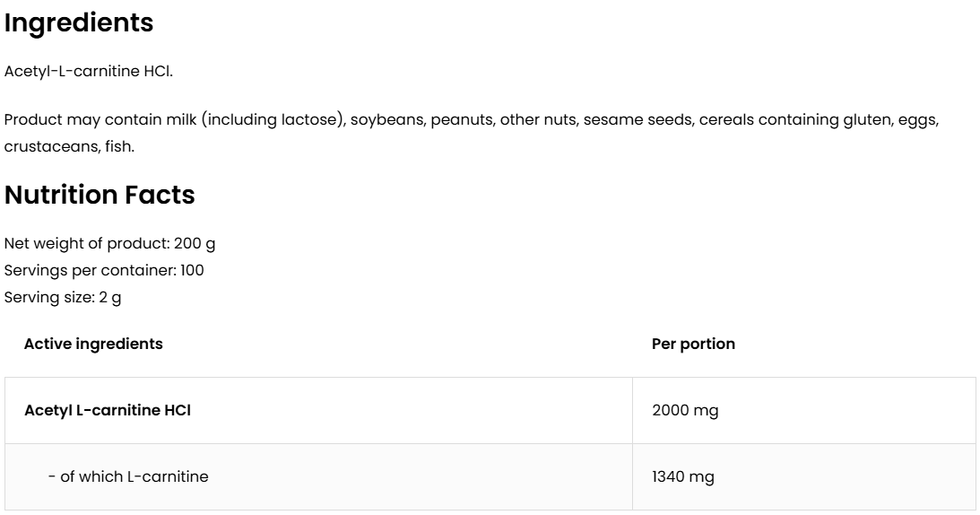Image resolution: width=980 pixels, height=515 pixels.
Task: Click the "of which L-carnitine" row label
Action: pos(128,477)
